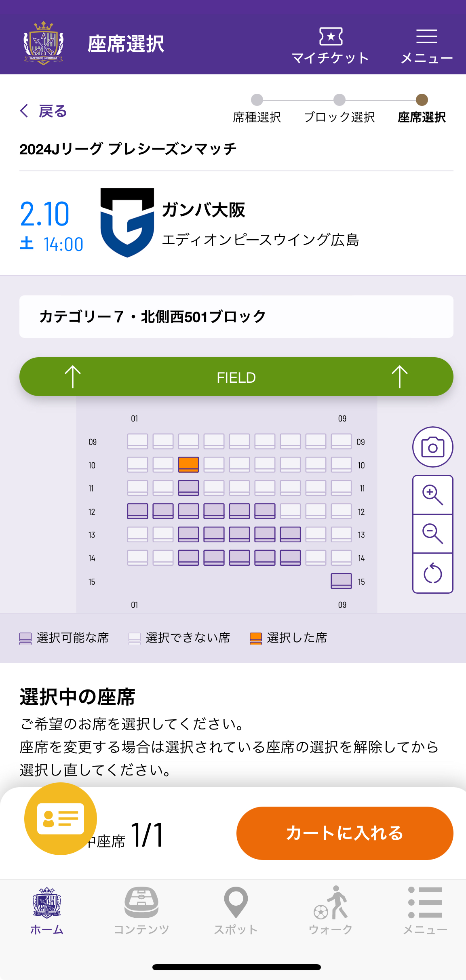The image size is (466, 980).
Task: Add seat to cart with カートに入れる
Action: 344,833
